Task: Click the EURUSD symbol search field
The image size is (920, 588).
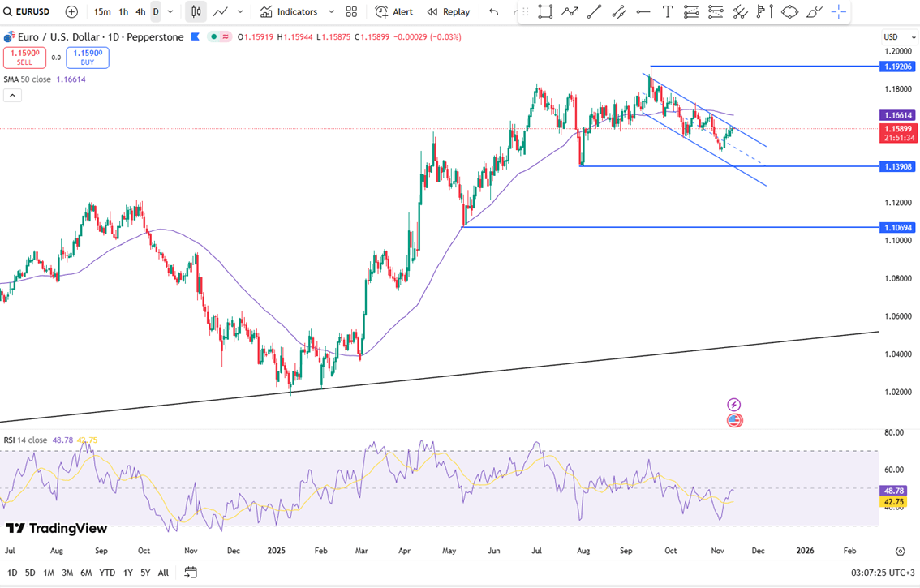Action: [31, 12]
